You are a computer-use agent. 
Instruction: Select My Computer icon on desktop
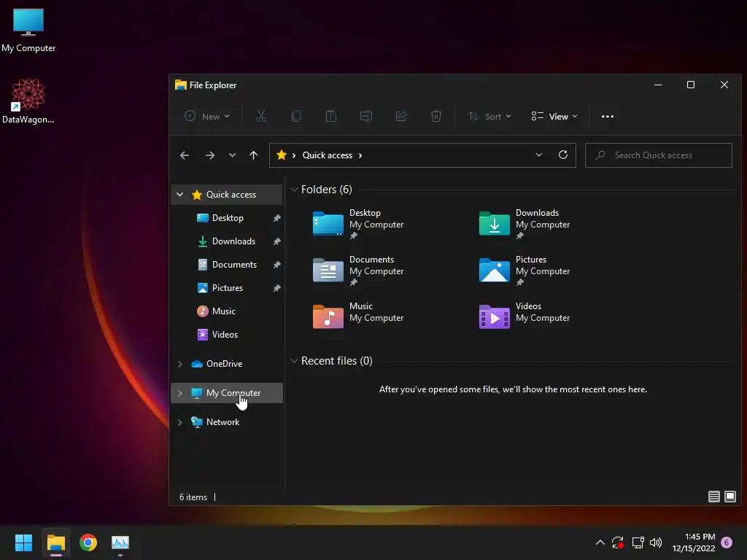pos(28,30)
